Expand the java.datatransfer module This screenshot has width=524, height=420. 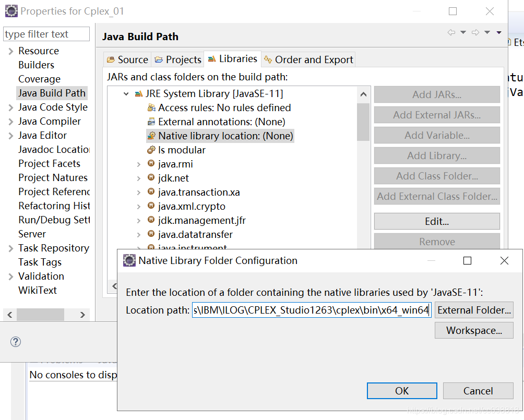(x=139, y=235)
